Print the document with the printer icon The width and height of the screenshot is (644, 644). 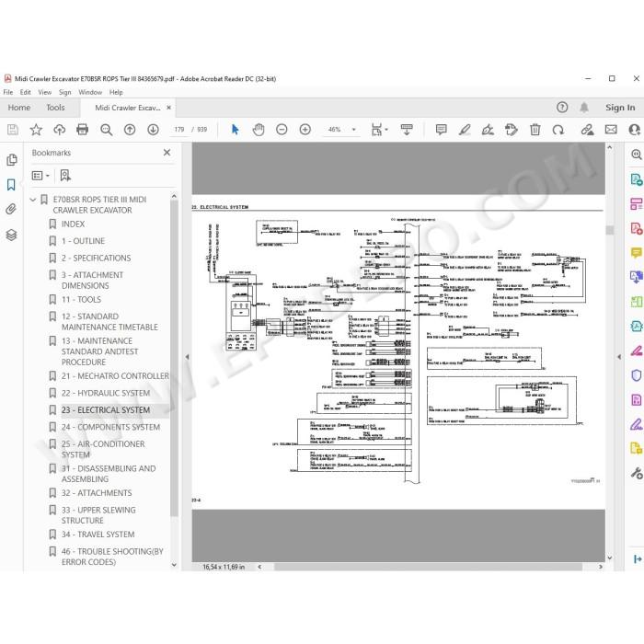click(82, 130)
